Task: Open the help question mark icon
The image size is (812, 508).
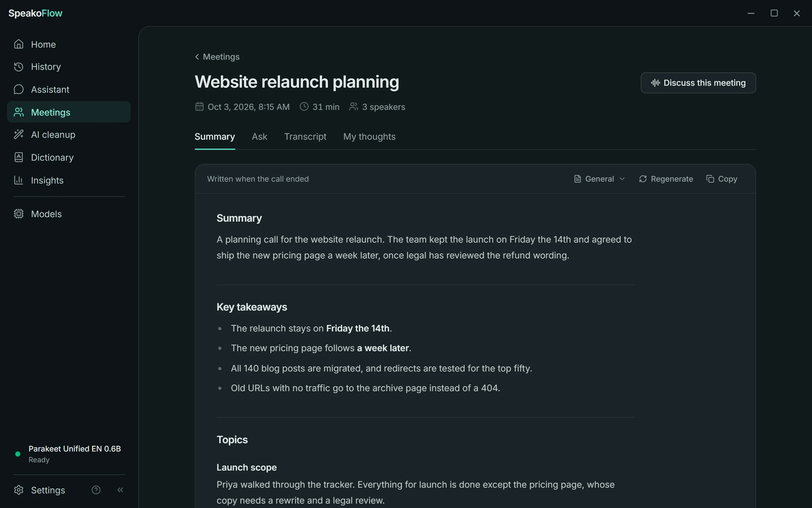Action: tap(96, 490)
